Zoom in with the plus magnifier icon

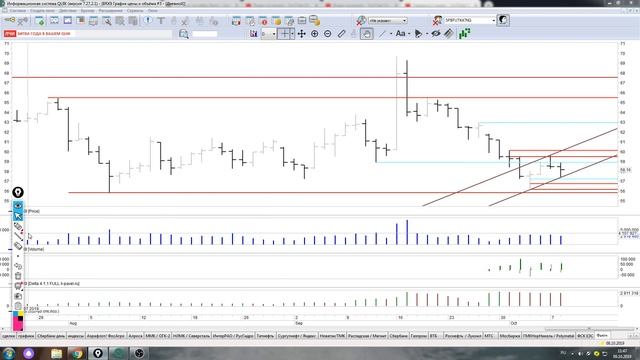click(314, 34)
